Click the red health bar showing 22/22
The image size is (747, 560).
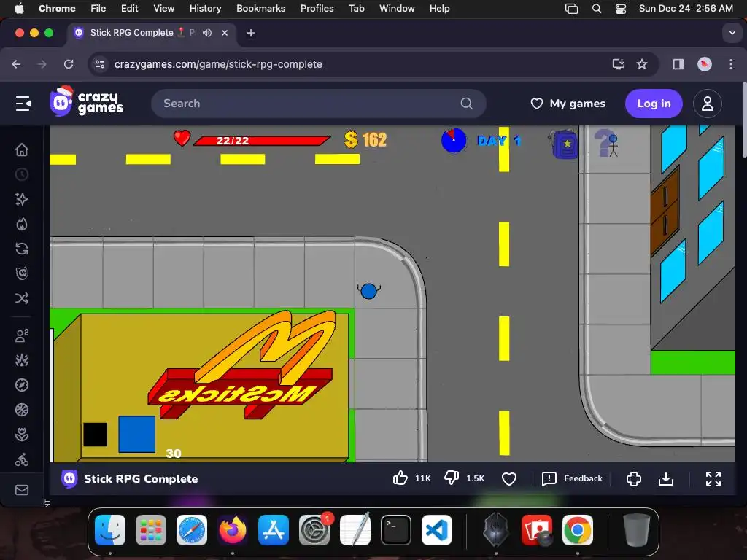pos(262,141)
